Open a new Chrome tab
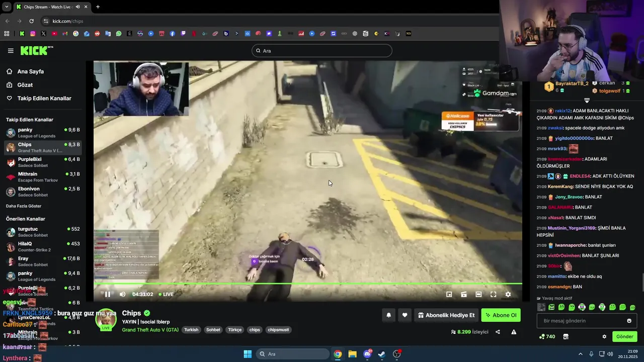The image size is (644, 362). pos(98,7)
